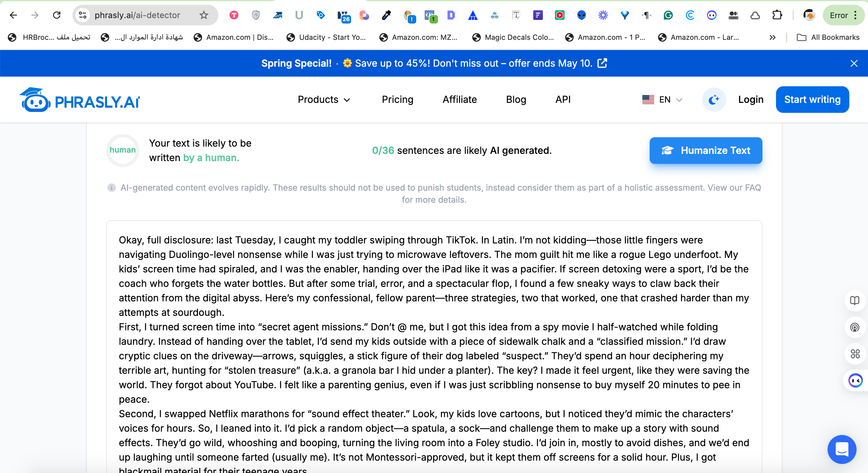The height and width of the screenshot is (473, 868).
Task: Click the human result circle indicator
Action: (x=123, y=150)
